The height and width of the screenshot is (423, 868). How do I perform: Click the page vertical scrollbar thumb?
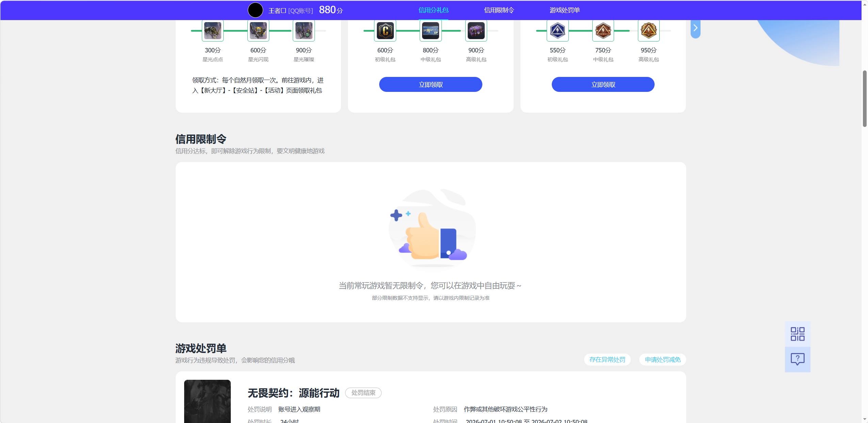coord(865,99)
